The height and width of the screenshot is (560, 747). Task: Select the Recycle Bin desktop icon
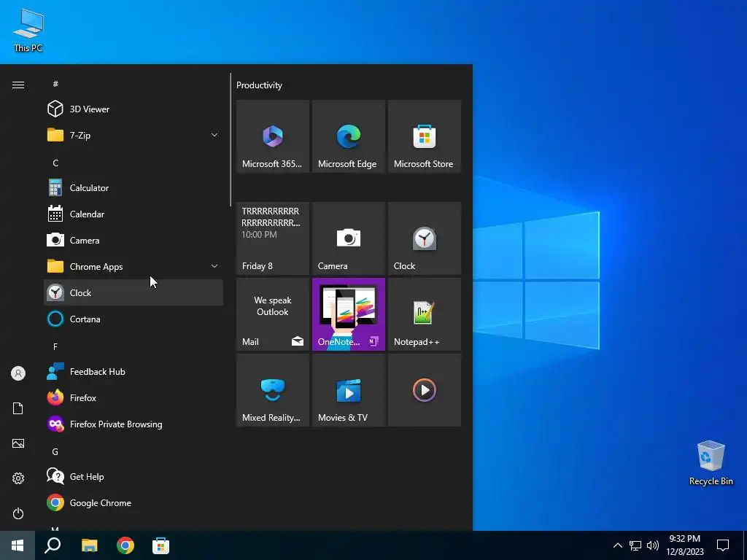point(711,463)
